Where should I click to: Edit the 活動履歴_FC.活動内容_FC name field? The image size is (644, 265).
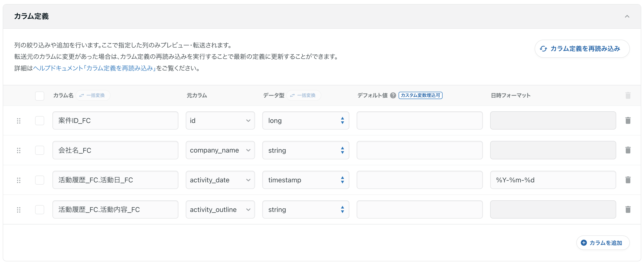tap(115, 210)
